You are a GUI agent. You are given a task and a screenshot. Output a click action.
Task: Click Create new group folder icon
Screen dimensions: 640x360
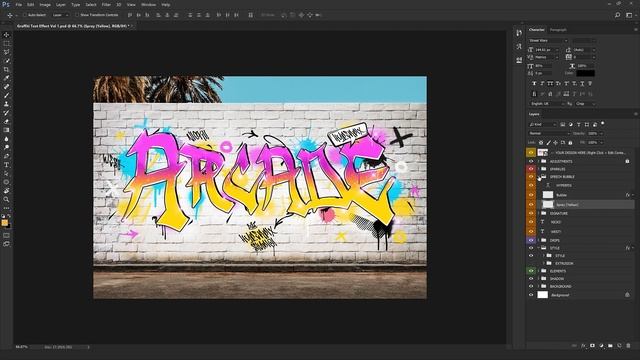coord(610,346)
